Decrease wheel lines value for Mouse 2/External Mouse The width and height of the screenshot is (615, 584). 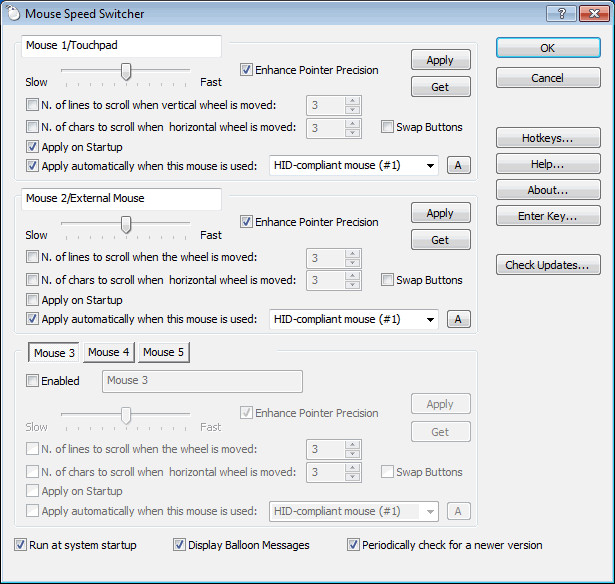(x=353, y=263)
